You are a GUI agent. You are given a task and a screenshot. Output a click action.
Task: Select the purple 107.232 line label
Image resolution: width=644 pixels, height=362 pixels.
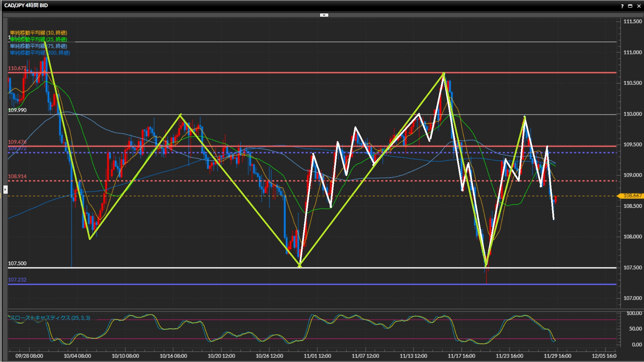click(x=17, y=280)
